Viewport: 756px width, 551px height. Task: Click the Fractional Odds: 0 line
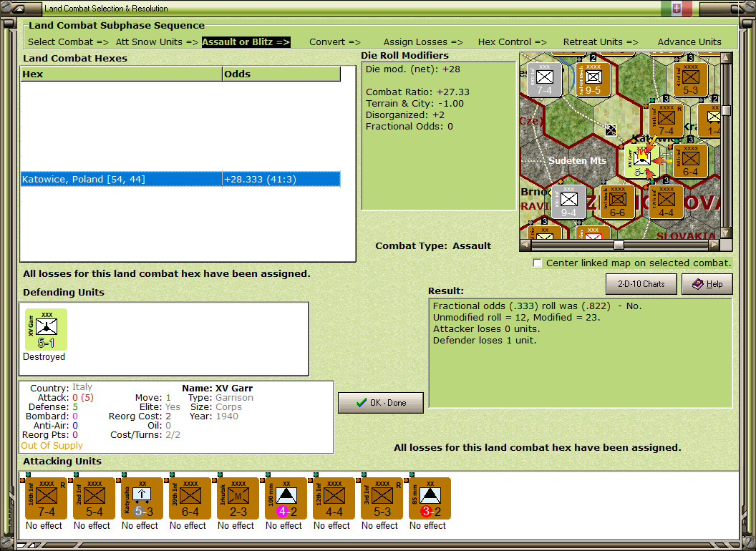coord(409,127)
